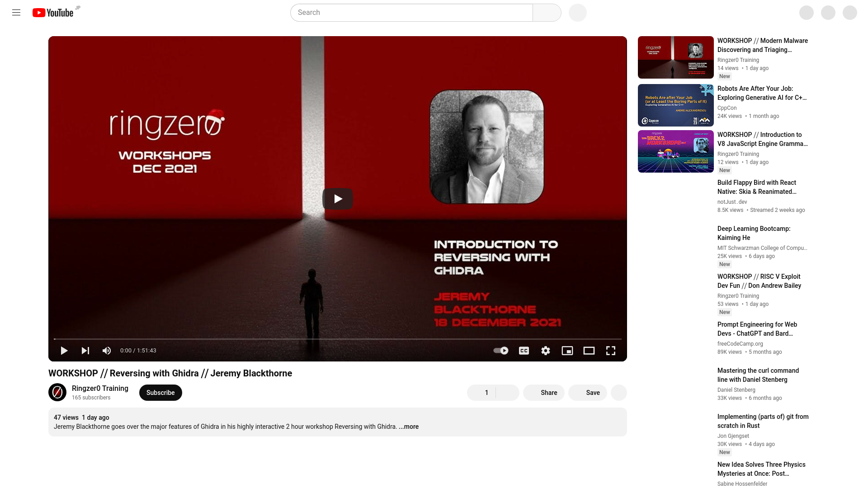Open Ringzer0 Training channel avatar
Image resolution: width=868 pixels, height=488 pixels.
point(57,392)
